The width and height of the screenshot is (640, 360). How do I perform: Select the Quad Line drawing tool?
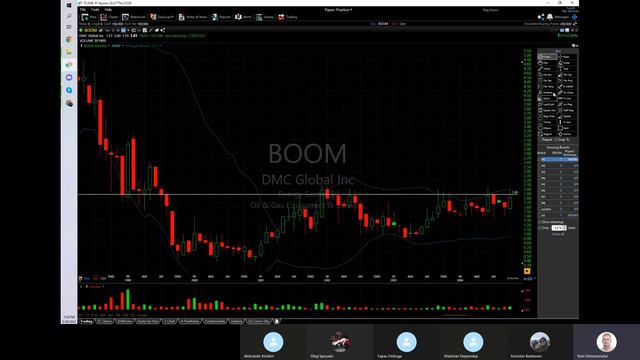click(547, 110)
